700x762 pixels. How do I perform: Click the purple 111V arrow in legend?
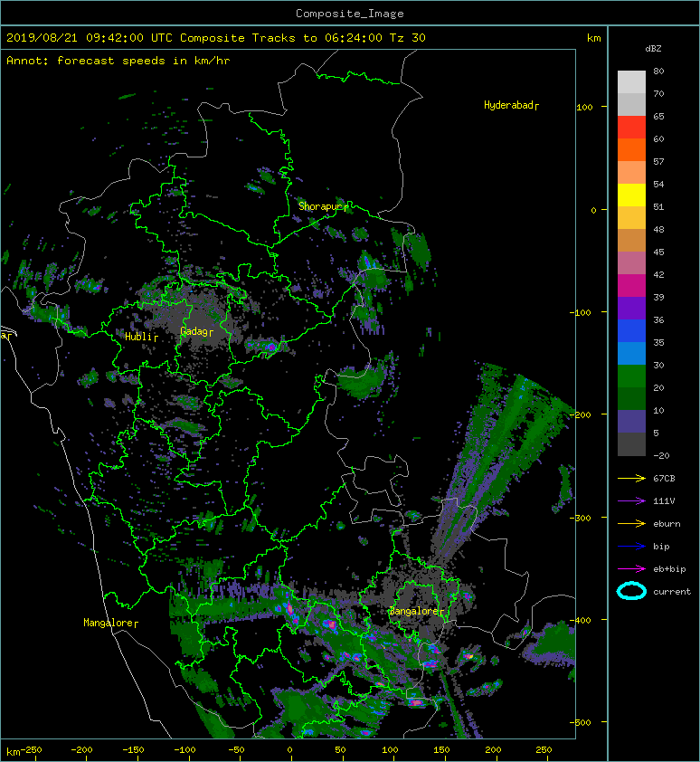point(631,501)
